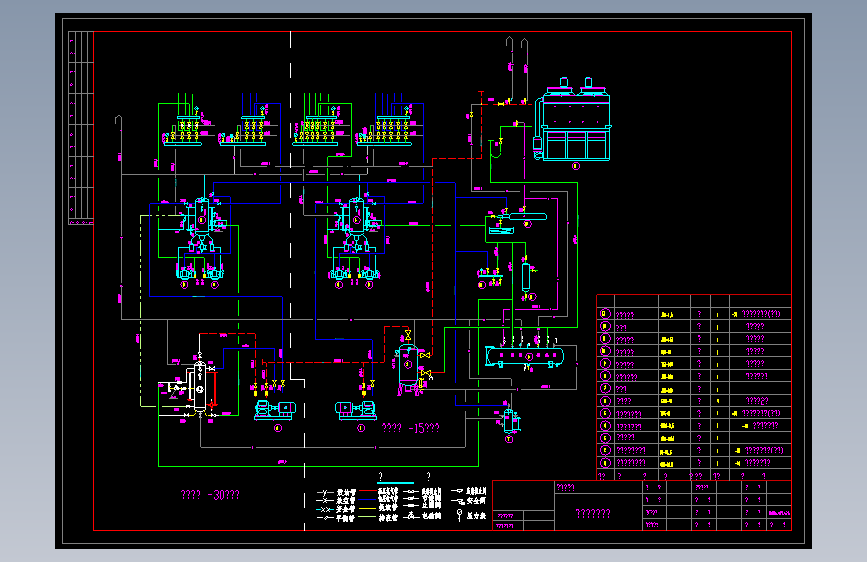
Task: Select the vertical cyan vessel with red dashed inlet
Action: point(409,366)
